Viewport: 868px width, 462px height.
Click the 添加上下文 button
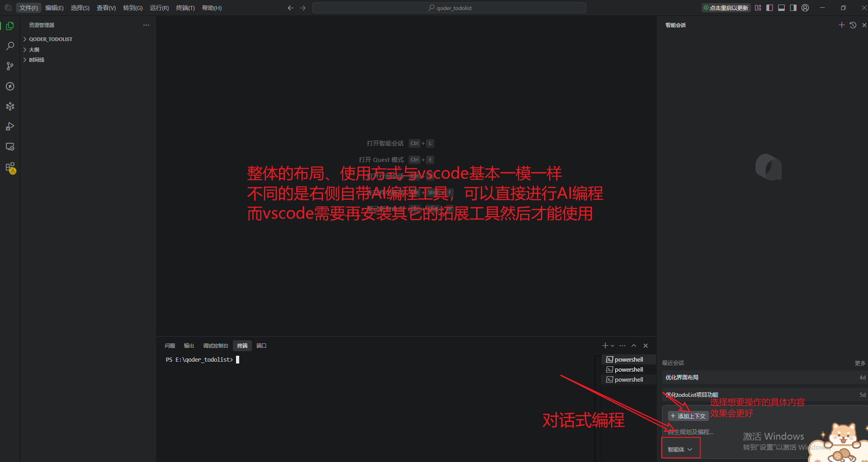(688, 416)
